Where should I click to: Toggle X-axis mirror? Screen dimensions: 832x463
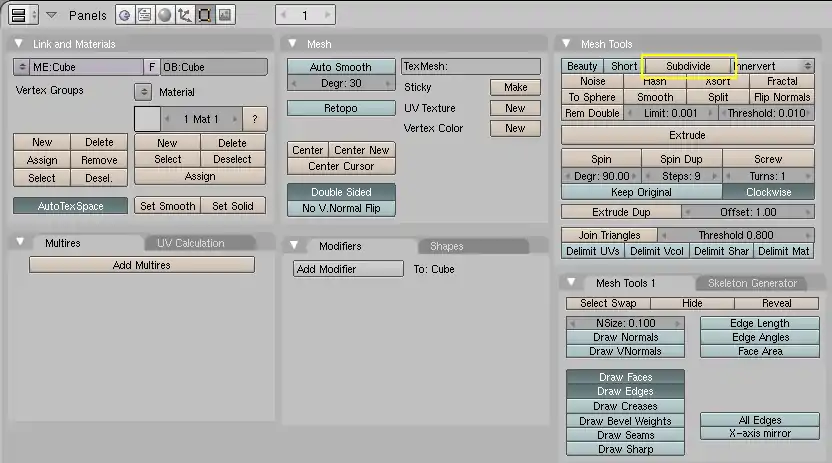click(760, 433)
